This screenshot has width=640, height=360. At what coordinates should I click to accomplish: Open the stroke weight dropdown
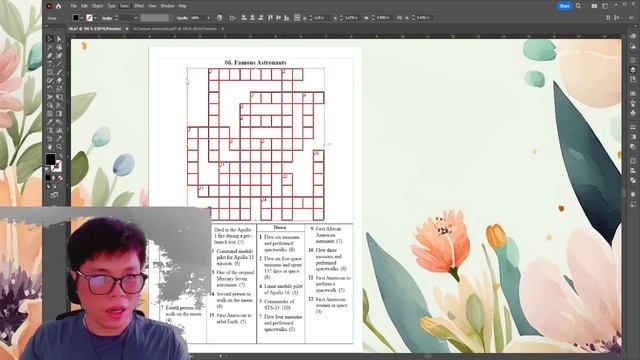tap(136, 18)
